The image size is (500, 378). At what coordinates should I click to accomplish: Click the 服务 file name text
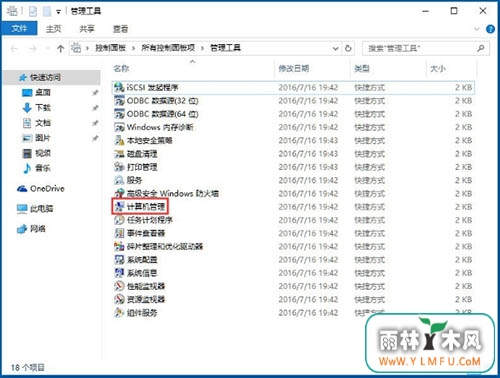tap(134, 180)
